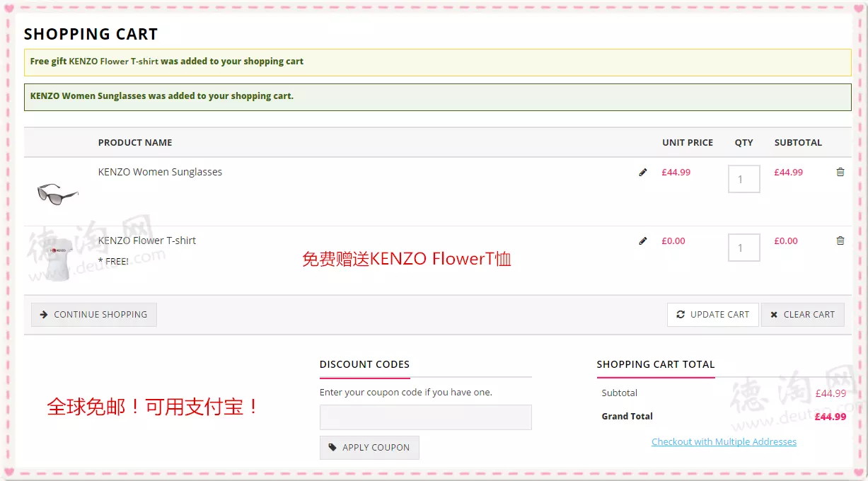Click the KENZO Women Sunglasses product name
This screenshot has width=868, height=481.
(x=160, y=172)
